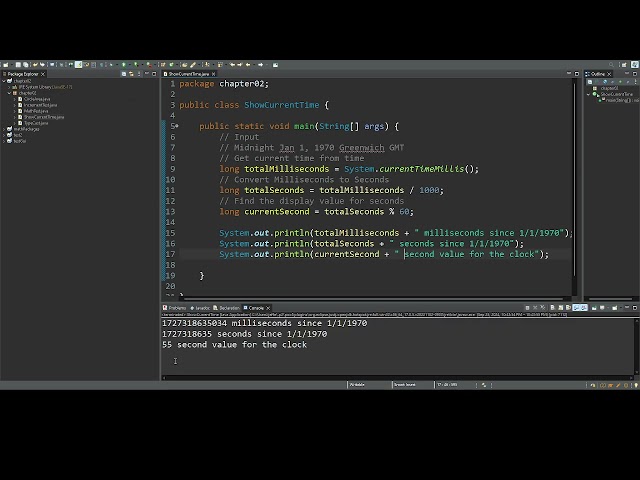Click Open Console icon

[x=615, y=308]
